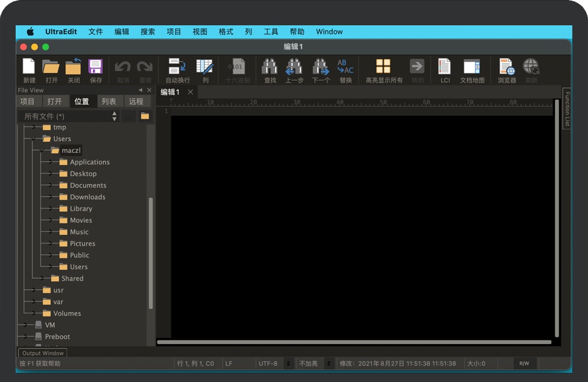
Task: Open the UTF-8 encoding dropdown in status bar
Action: [274, 363]
